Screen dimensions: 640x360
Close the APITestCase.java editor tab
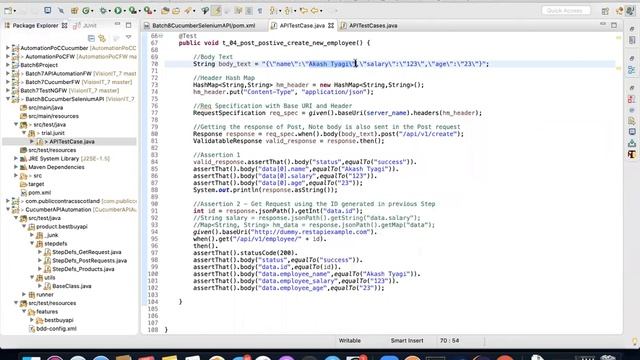click(x=331, y=25)
